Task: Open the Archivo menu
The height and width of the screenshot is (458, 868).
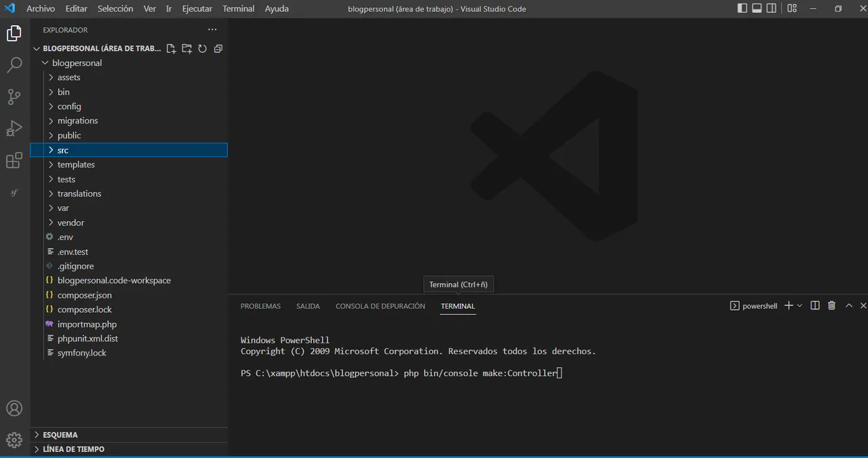Action: 41,9
